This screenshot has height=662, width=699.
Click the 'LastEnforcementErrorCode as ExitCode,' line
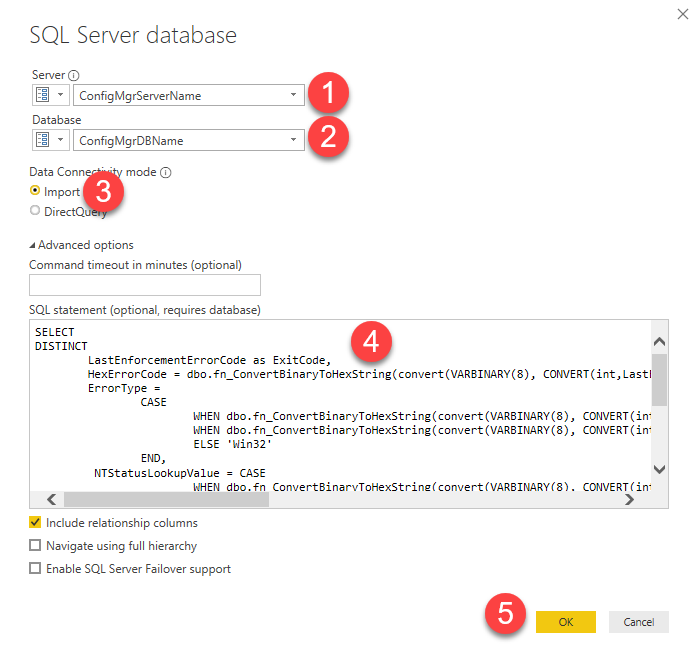pos(209,360)
